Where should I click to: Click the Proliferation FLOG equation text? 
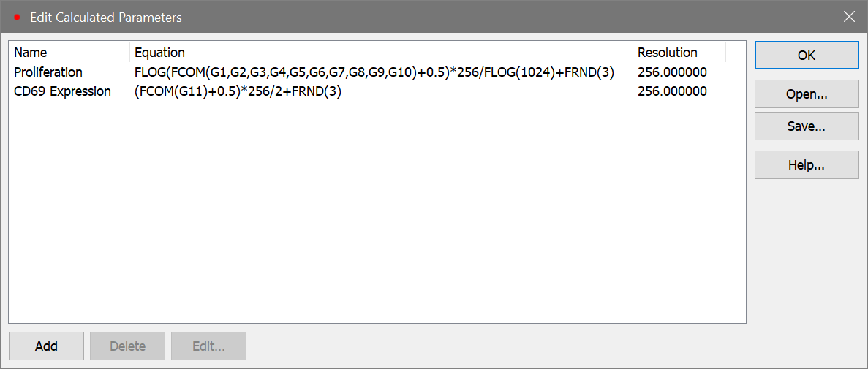374,72
